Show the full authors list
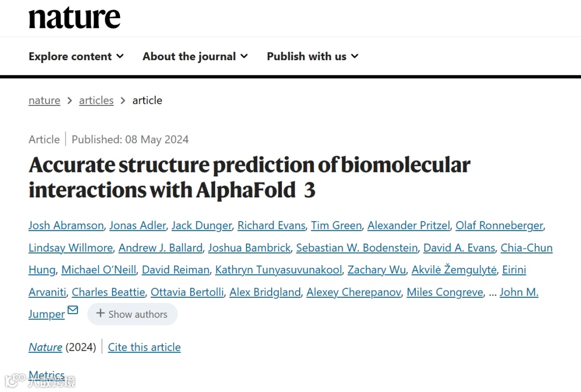The height and width of the screenshot is (392, 581). click(x=132, y=314)
